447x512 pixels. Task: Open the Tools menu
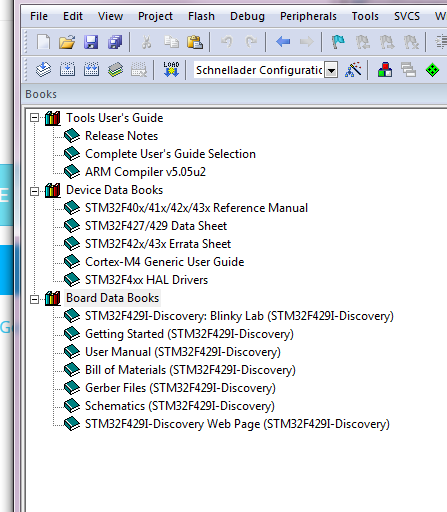pos(365,16)
